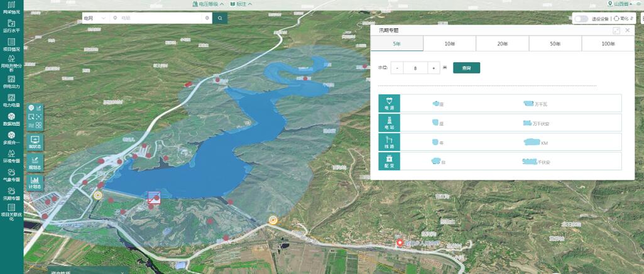The height and width of the screenshot is (274, 644).
Task: Switch to the 100年 tab
Action: pyautogui.click(x=608, y=43)
